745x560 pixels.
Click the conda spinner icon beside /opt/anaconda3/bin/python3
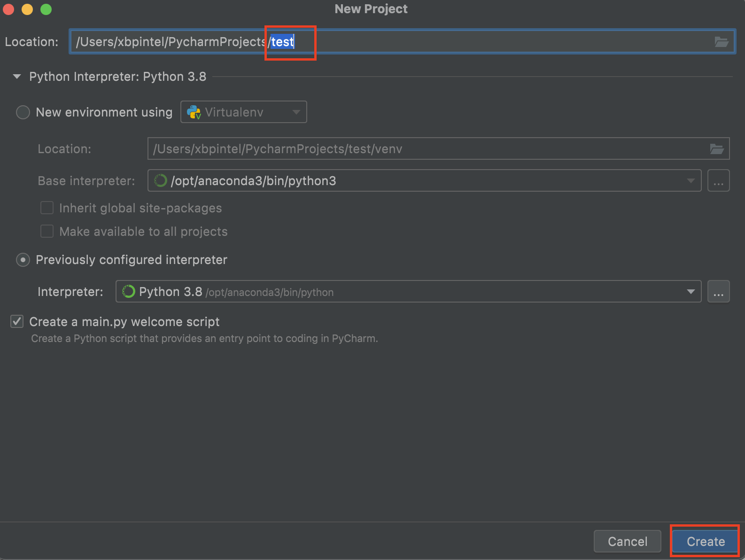tap(161, 180)
